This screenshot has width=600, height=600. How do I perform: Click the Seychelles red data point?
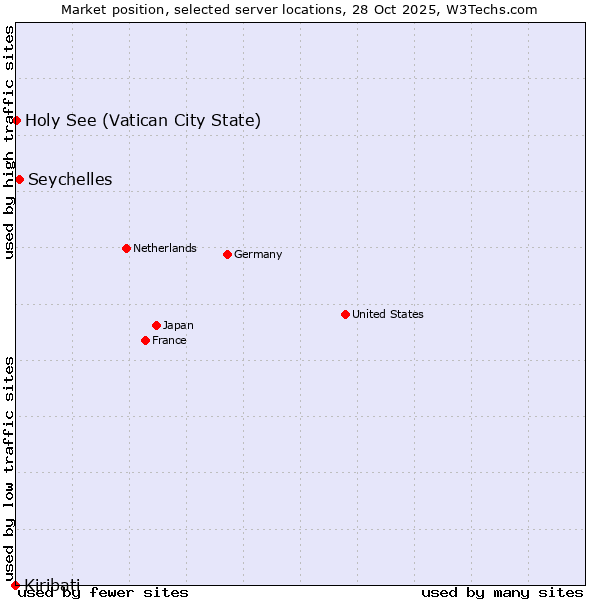(x=19, y=179)
